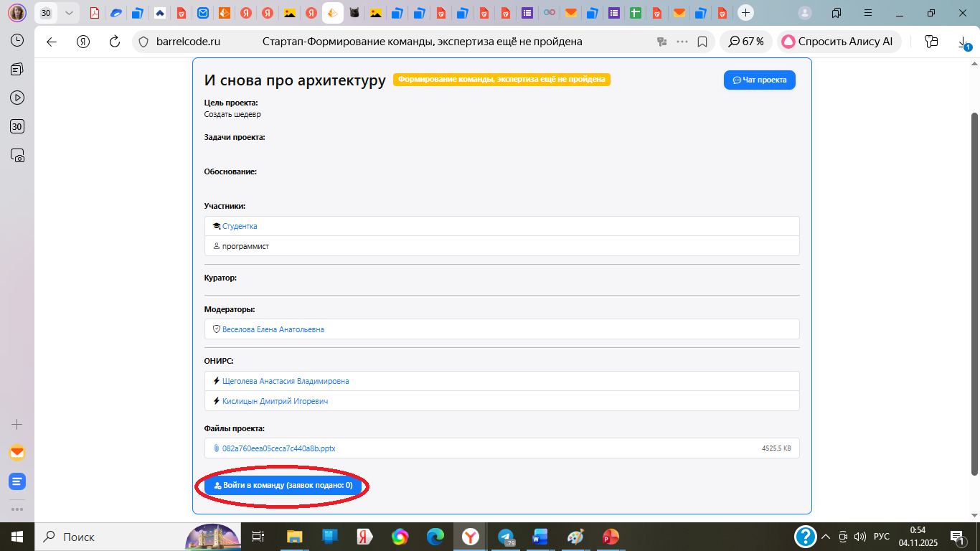Open the 67 % zoom indicator

pos(746,42)
